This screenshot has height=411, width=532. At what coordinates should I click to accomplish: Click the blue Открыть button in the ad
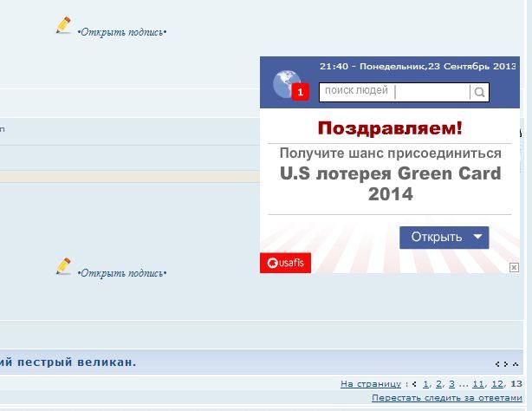coord(444,238)
